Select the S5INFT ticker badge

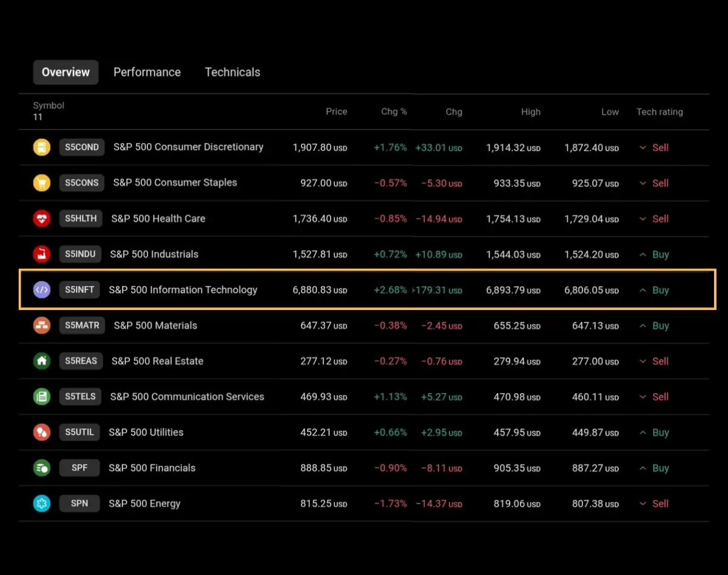pos(80,290)
